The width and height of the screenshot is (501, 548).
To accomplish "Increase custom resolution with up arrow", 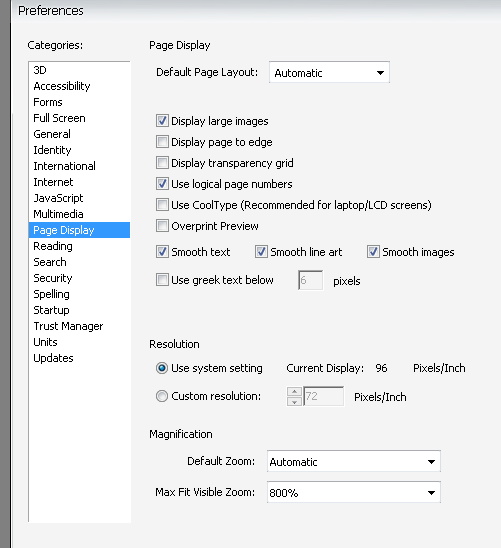I will [x=294, y=391].
